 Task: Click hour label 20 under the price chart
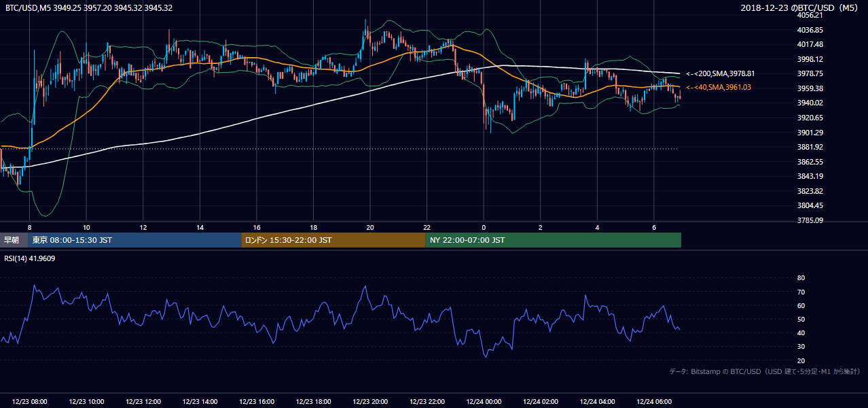click(x=370, y=227)
